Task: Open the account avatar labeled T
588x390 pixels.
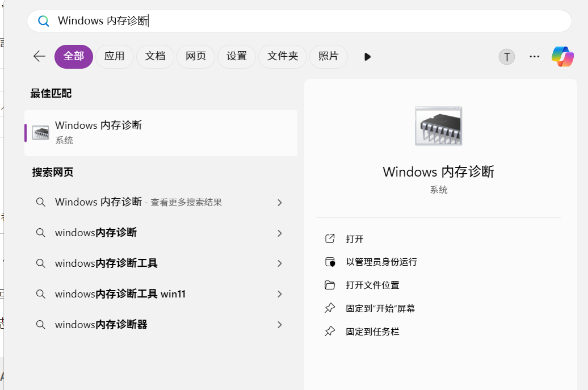Action: [x=506, y=56]
